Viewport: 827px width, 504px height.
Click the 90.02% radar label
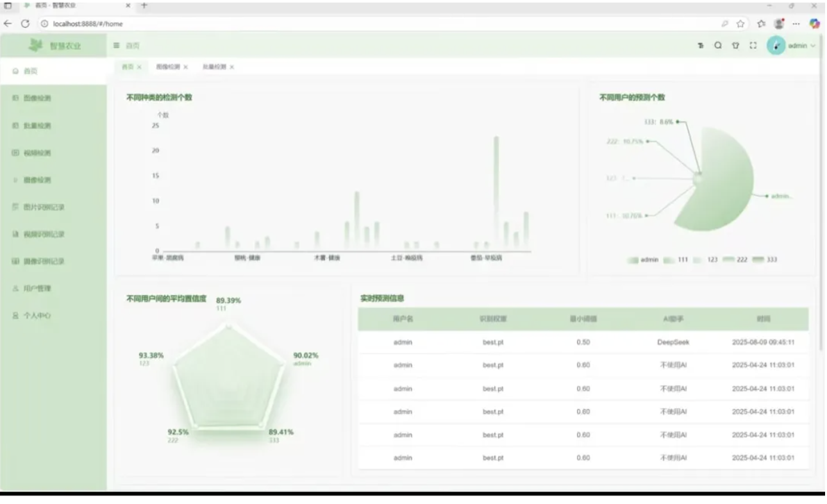pos(306,355)
